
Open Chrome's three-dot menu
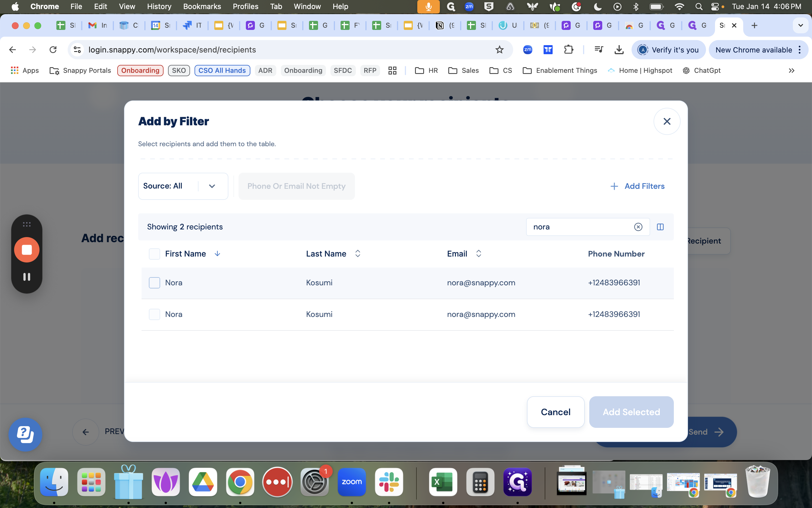(x=800, y=50)
